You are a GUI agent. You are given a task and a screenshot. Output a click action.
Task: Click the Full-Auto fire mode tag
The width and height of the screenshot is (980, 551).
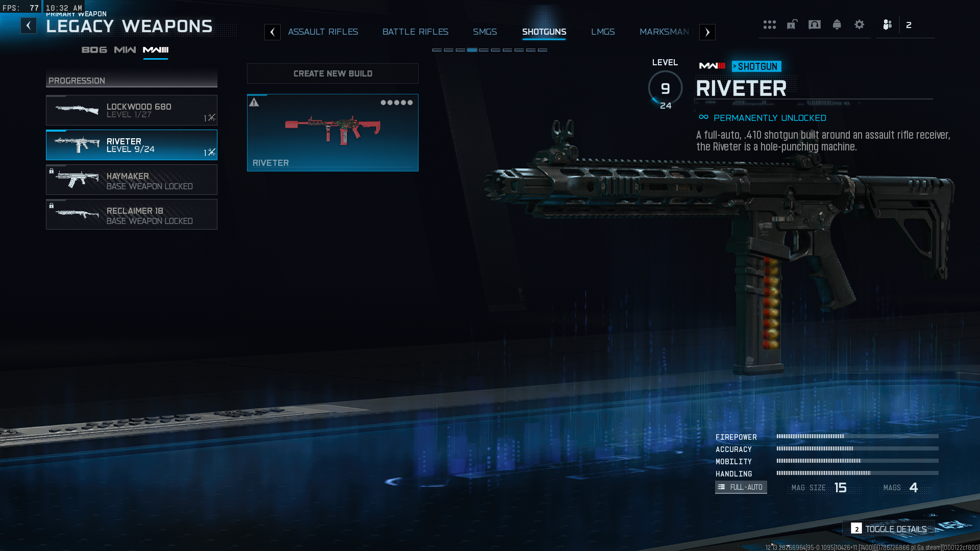point(741,487)
